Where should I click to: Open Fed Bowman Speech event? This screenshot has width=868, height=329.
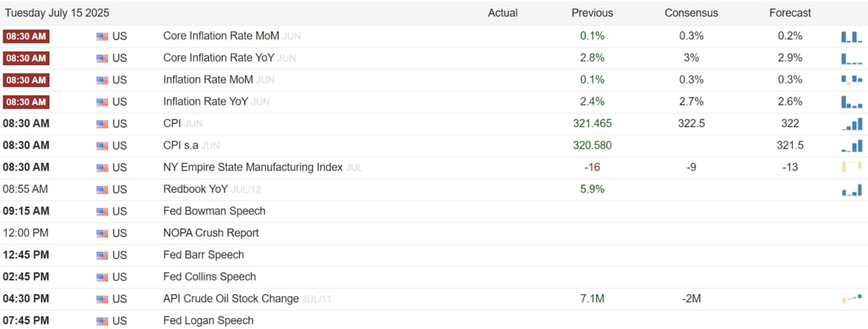[x=214, y=211]
